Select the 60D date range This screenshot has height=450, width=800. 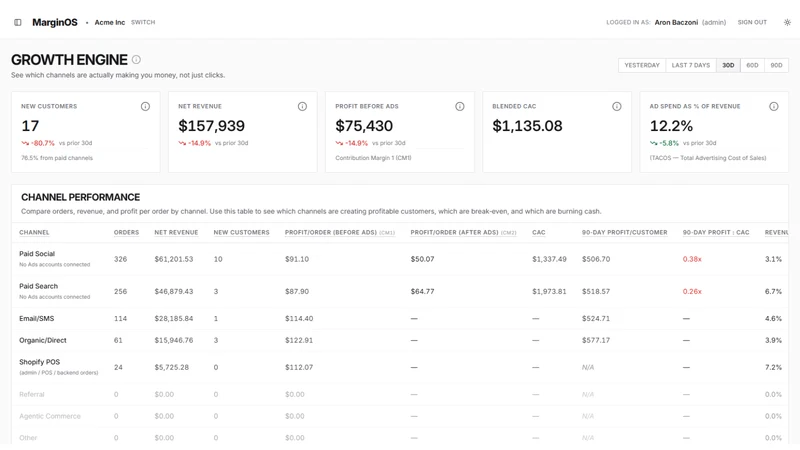tap(752, 65)
